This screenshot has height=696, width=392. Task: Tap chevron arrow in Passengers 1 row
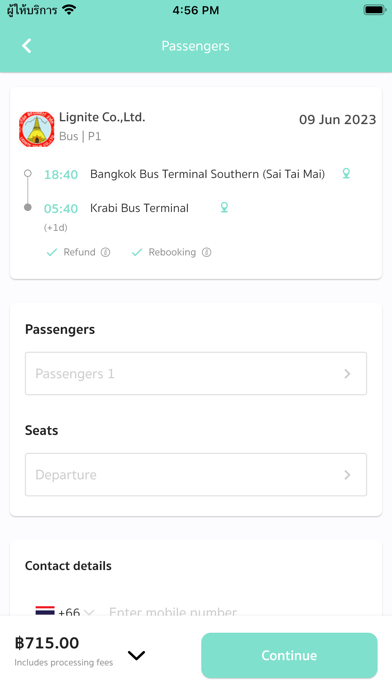347,374
